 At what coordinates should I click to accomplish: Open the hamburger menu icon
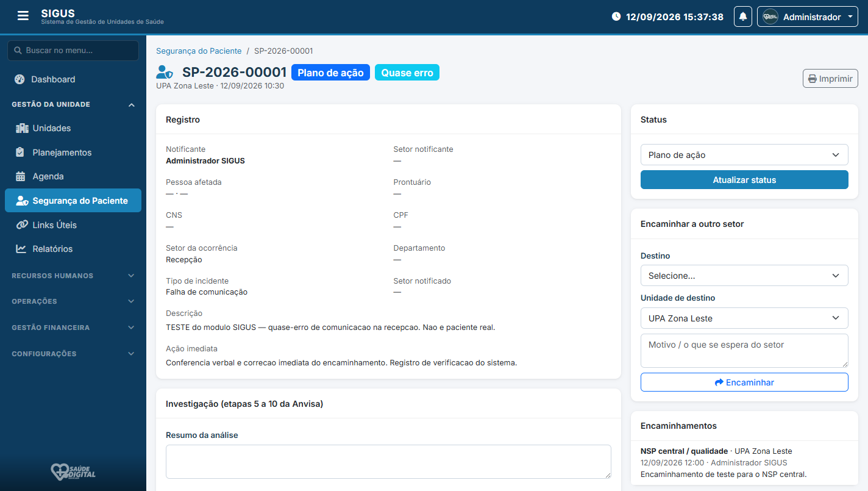coord(23,16)
